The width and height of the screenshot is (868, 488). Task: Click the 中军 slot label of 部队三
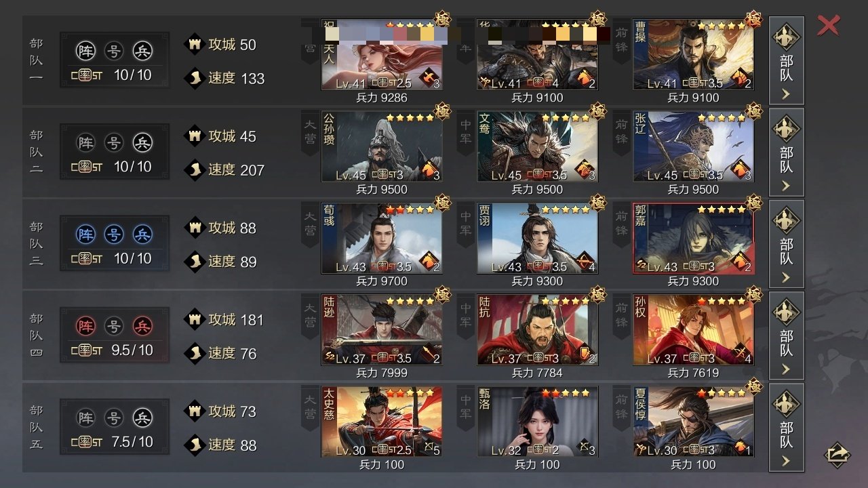[466, 225]
